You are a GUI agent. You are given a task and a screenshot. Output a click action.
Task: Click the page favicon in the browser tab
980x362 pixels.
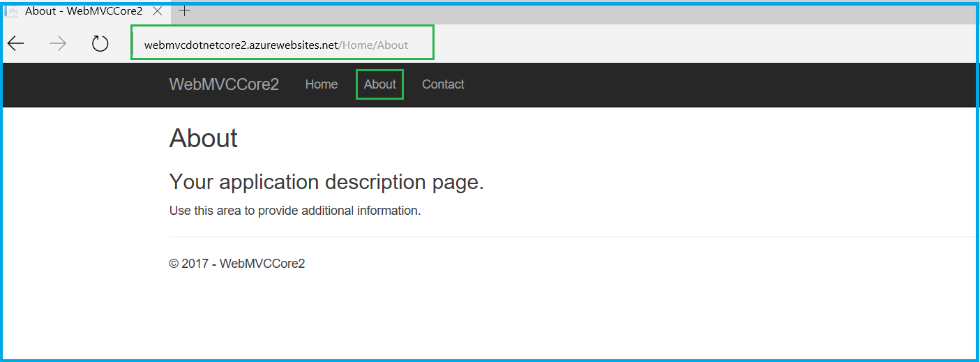[x=11, y=12]
